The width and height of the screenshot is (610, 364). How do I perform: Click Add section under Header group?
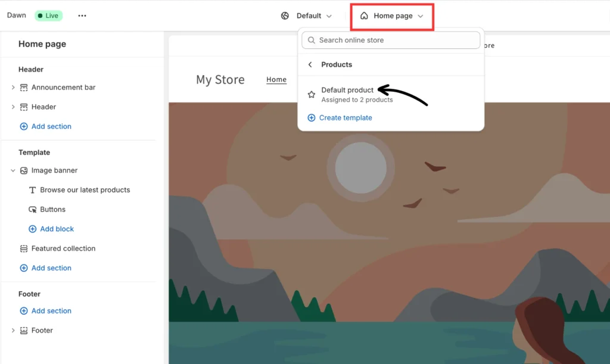(x=51, y=126)
